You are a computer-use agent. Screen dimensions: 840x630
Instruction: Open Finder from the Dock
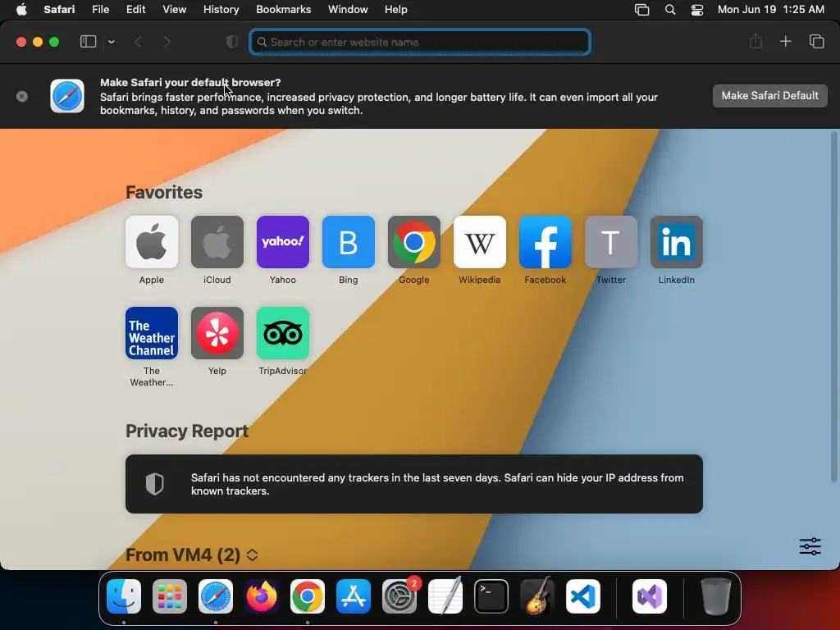click(124, 596)
